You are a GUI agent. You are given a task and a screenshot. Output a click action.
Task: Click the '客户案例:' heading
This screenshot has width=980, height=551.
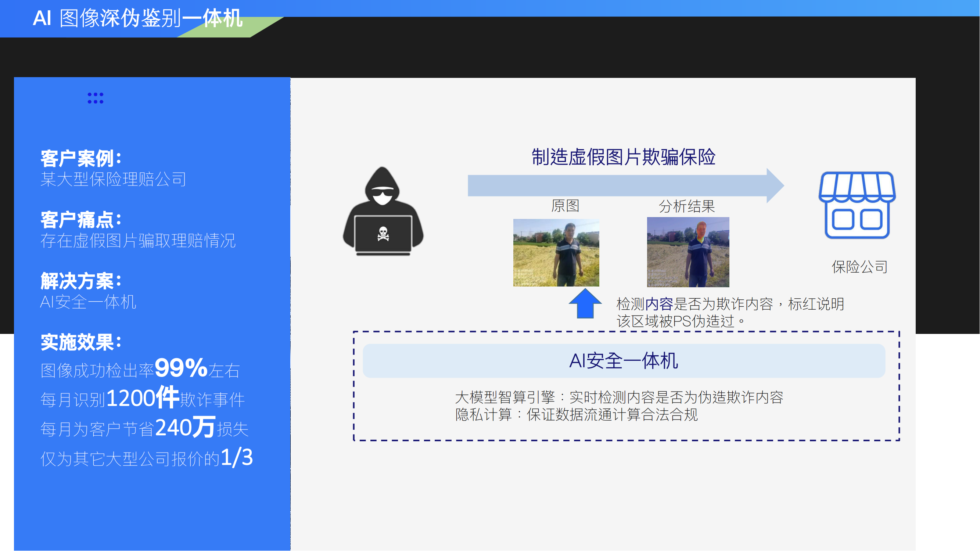click(81, 158)
